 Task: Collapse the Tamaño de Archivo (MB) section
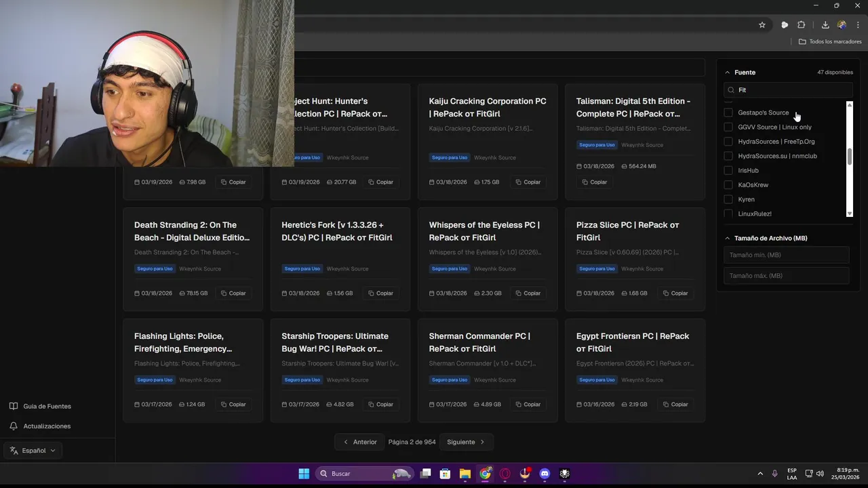click(x=728, y=239)
